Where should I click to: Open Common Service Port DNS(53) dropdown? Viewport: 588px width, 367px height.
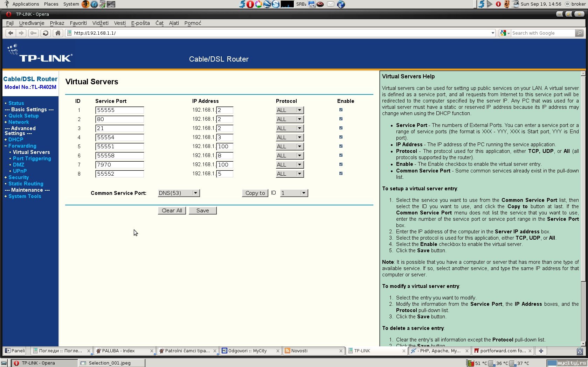179,193
